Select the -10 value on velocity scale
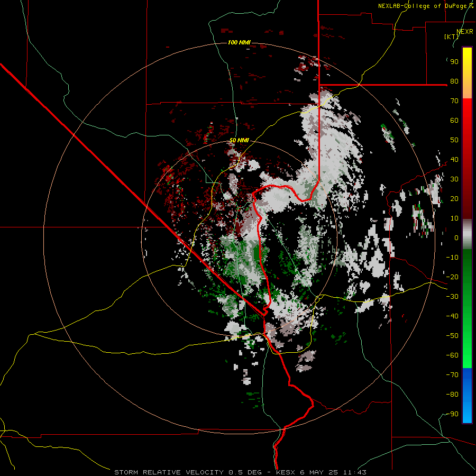 (452, 258)
